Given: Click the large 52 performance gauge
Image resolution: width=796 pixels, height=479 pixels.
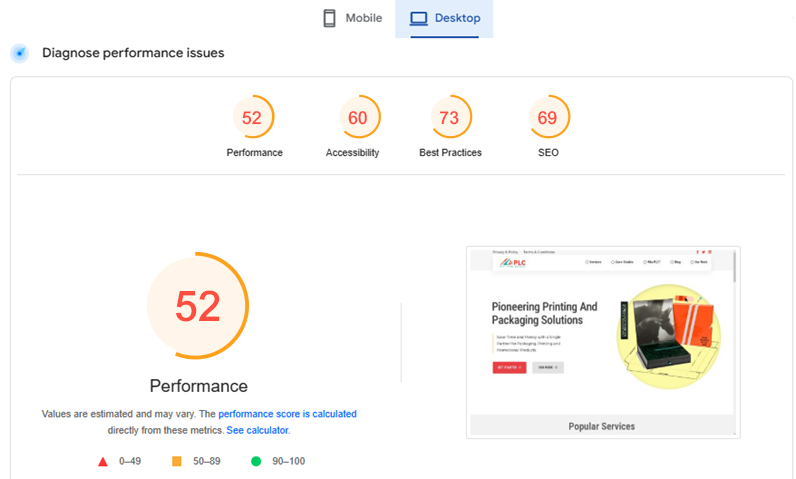Looking at the screenshot, I should click(x=197, y=306).
